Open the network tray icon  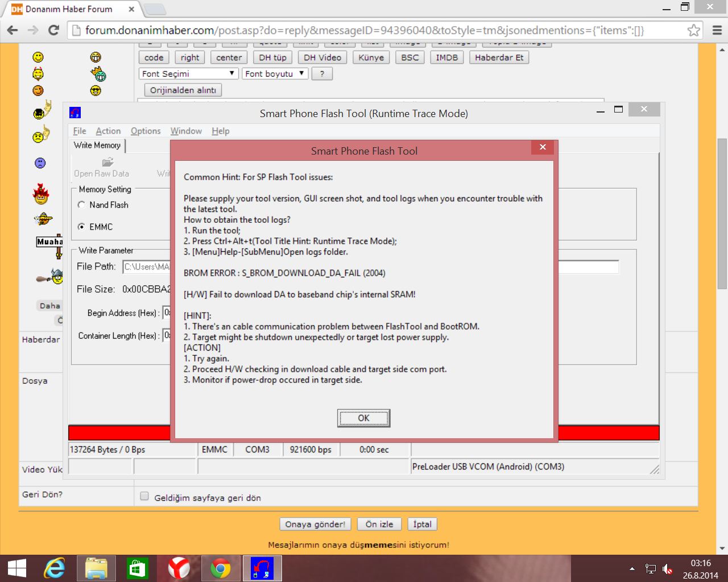coord(651,569)
